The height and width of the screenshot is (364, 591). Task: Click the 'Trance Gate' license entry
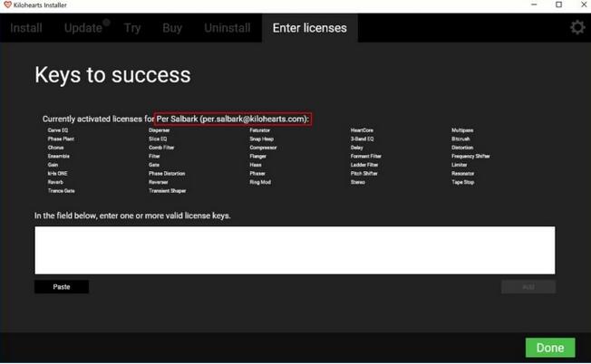pyautogui.click(x=62, y=191)
